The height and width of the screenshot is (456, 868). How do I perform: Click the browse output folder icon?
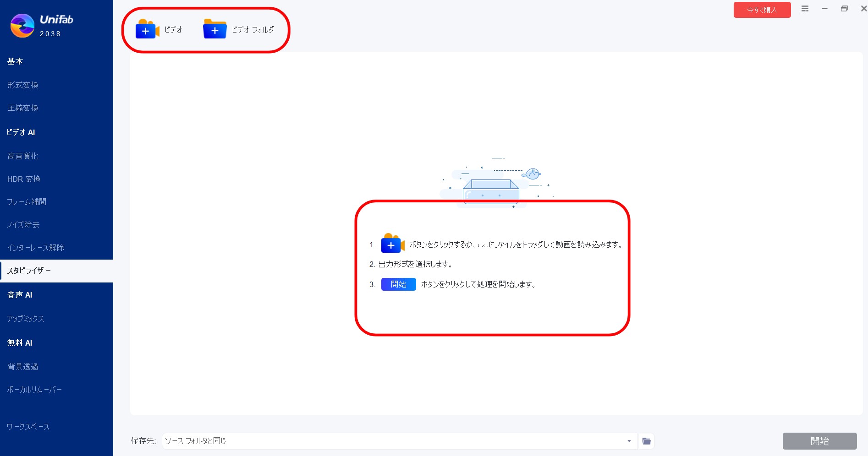(646, 441)
